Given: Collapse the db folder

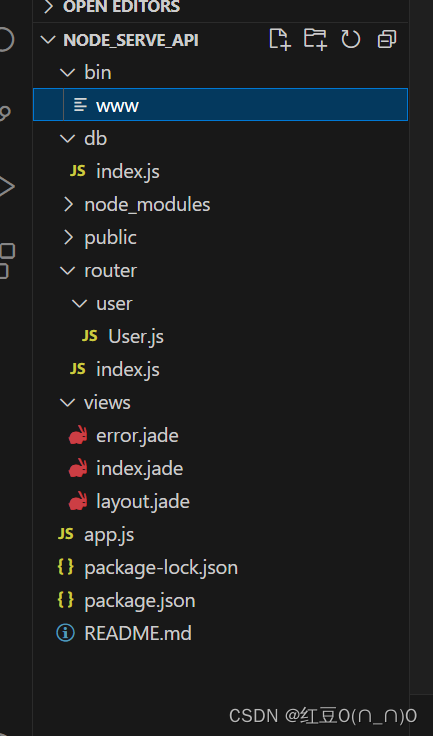Looking at the screenshot, I should 68,138.
